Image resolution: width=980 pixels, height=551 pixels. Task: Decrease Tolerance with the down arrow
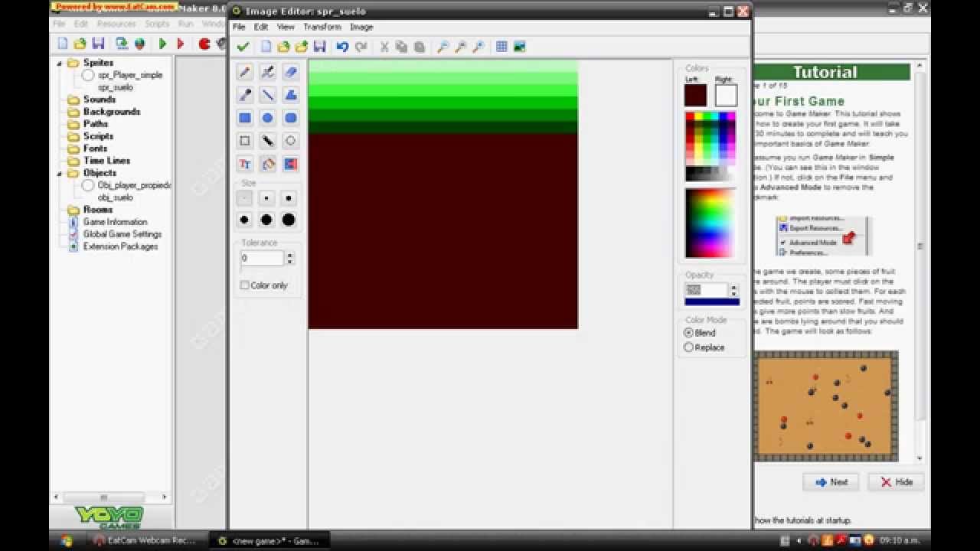click(289, 262)
